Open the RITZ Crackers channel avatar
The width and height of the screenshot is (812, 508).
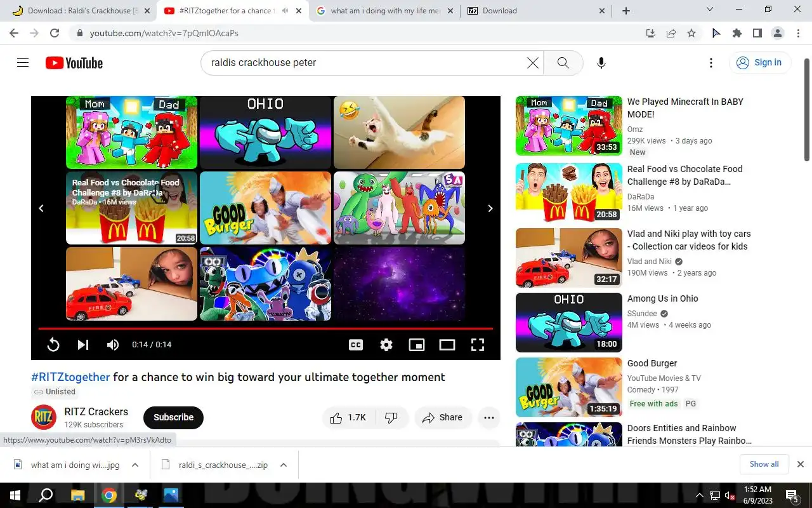(44, 417)
